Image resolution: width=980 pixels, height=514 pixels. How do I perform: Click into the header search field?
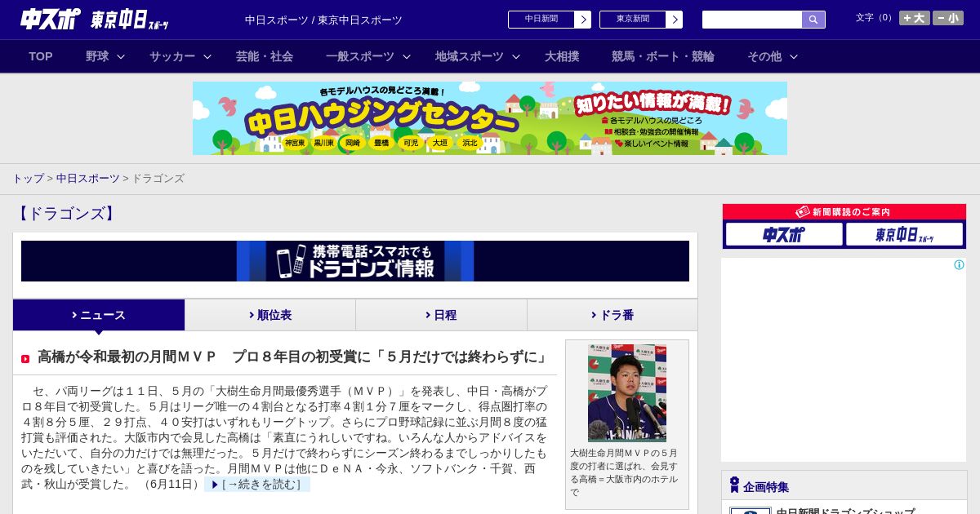click(x=752, y=20)
